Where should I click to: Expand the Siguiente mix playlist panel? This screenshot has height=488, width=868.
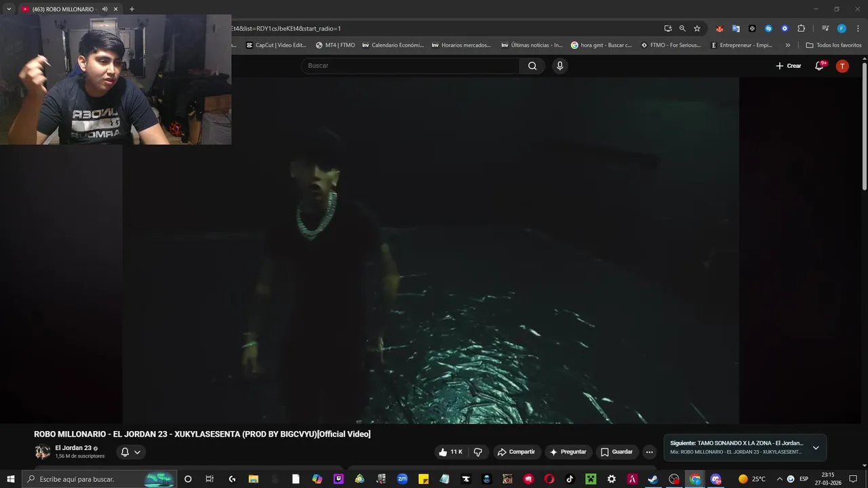point(816,448)
